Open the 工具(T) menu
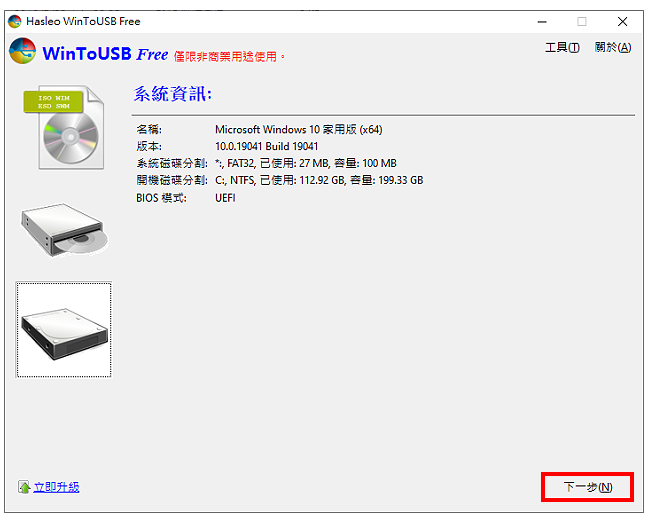The width and height of the screenshot is (647, 515). 562,47
